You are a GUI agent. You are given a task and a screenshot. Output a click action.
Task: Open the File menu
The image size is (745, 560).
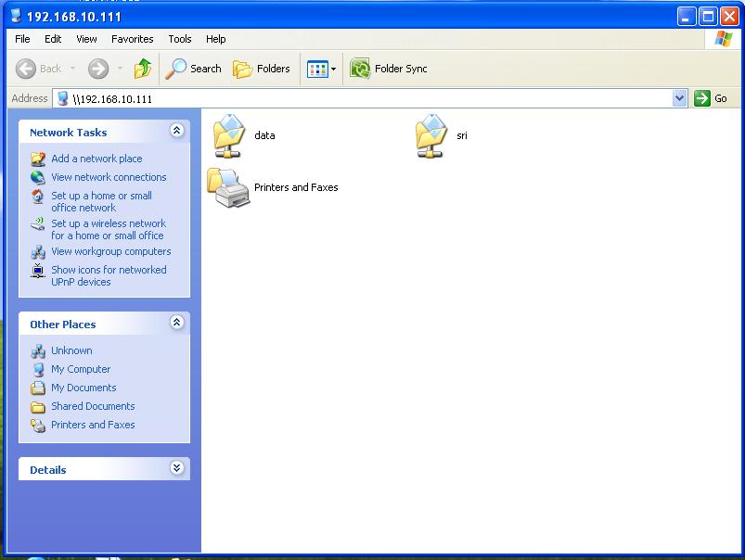pos(22,39)
